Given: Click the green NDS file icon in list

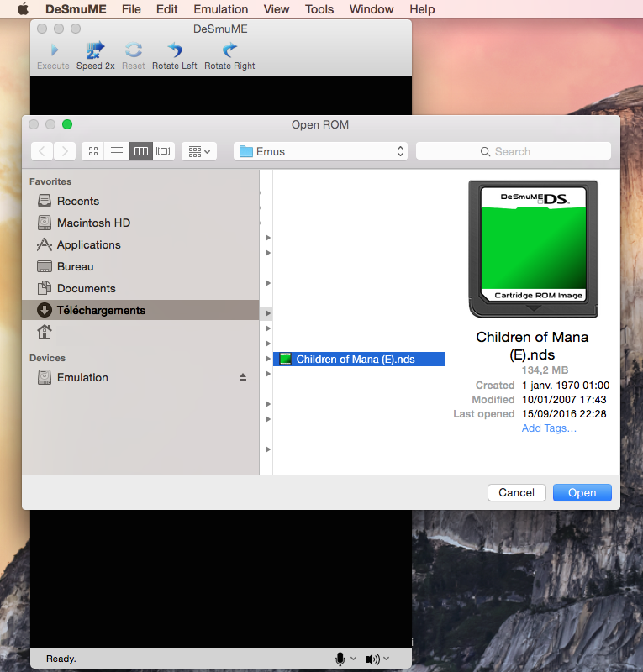Looking at the screenshot, I should tap(285, 360).
